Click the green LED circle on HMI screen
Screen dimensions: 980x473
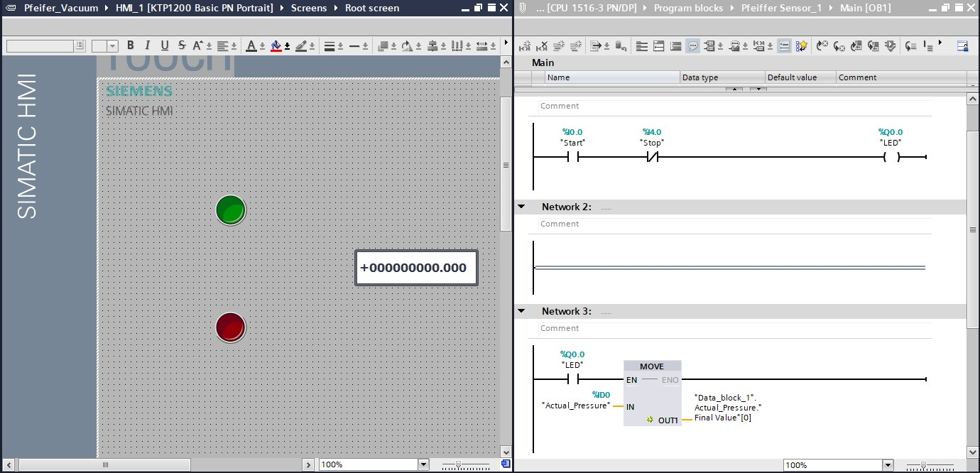point(231,210)
